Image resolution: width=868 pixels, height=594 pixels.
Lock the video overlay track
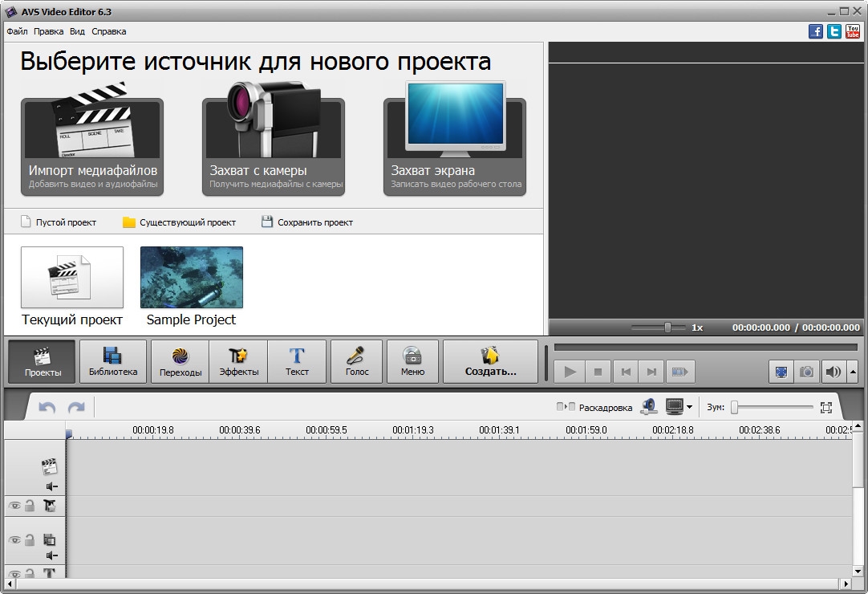(x=30, y=539)
